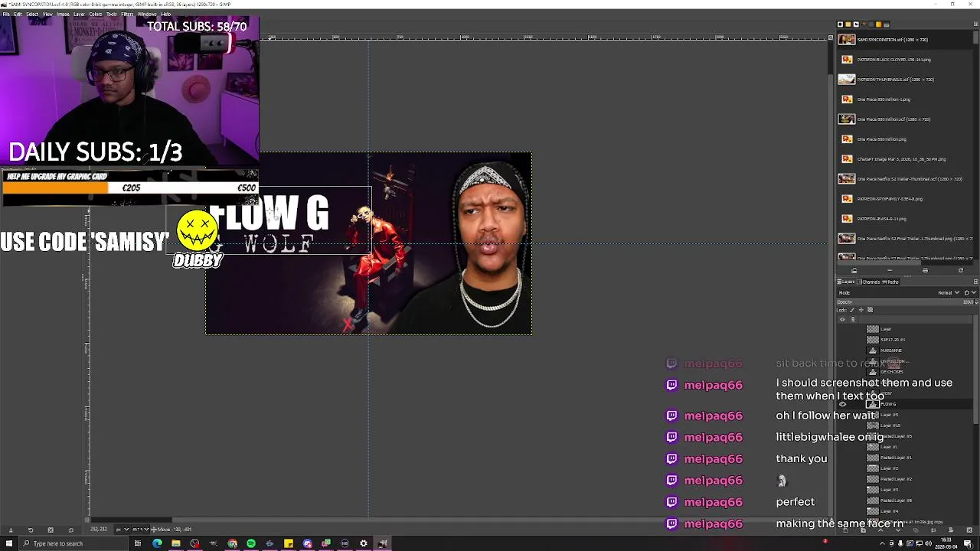Toggle lock alpha channel checkerboard icon
980x551 pixels.
[x=870, y=310]
